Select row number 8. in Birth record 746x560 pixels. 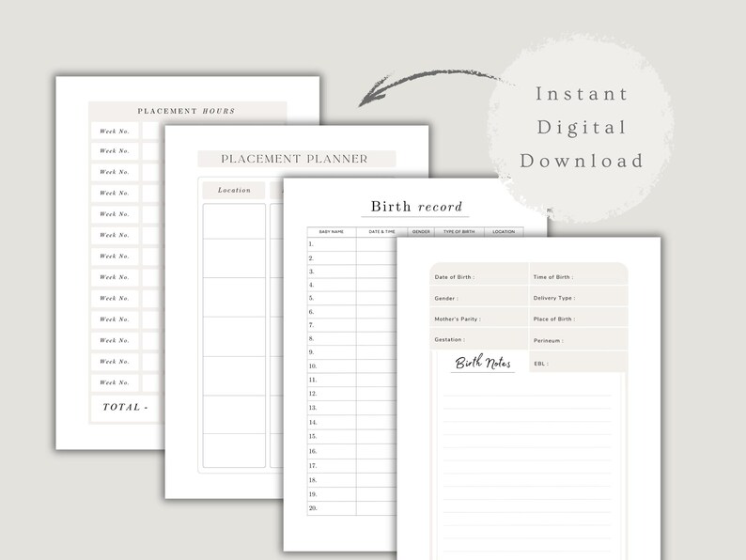(x=311, y=339)
